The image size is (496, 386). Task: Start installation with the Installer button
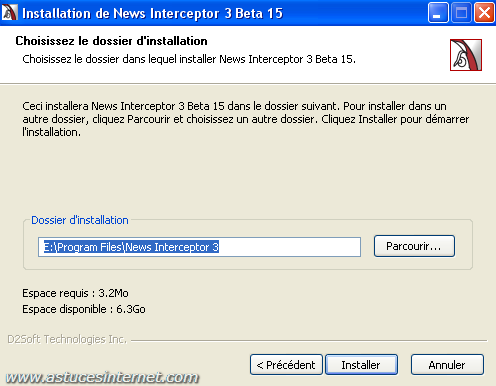click(x=361, y=365)
